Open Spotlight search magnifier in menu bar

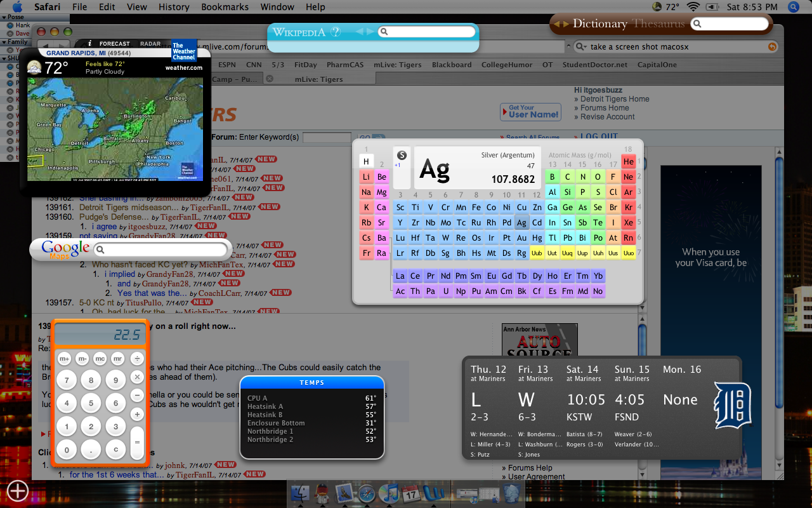click(x=794, y=7)
